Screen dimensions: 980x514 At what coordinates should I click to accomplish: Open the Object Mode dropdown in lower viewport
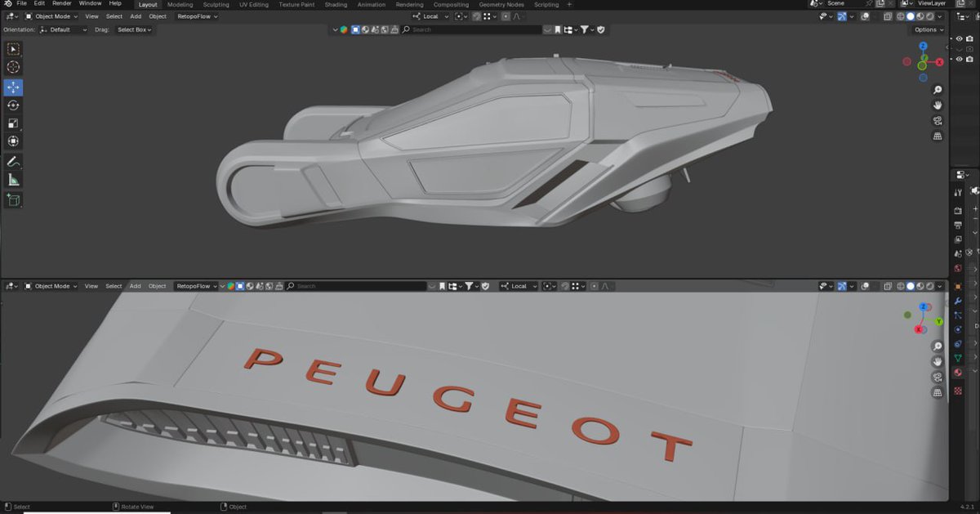[x=51, y=286]
